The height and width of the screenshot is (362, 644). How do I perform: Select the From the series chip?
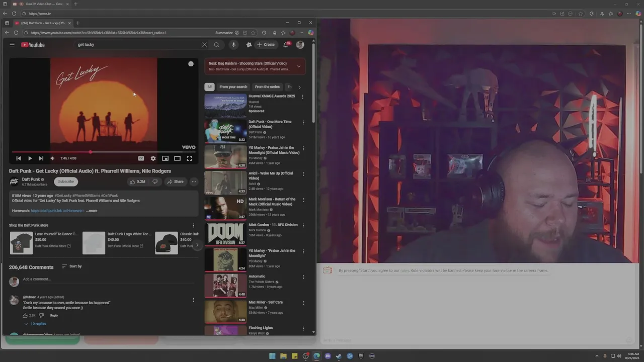[267, 87]
